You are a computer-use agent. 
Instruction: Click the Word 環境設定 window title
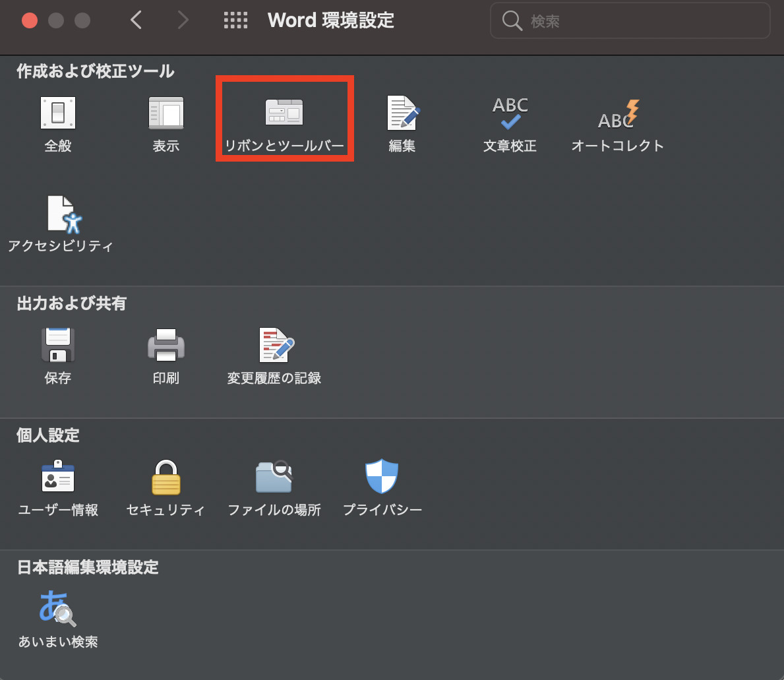point(331,20)
